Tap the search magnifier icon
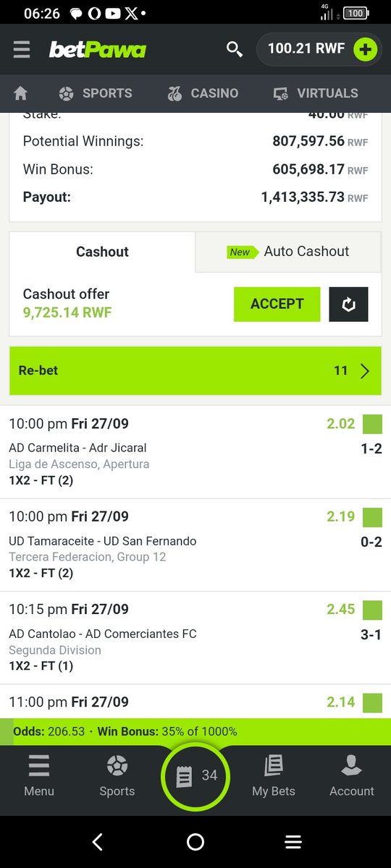This screenshot has width=391, height=868. click(x=234, y=48)
